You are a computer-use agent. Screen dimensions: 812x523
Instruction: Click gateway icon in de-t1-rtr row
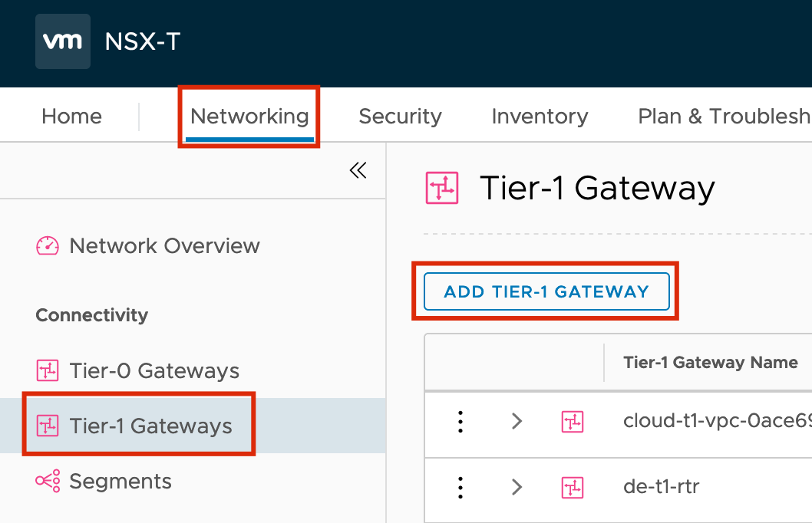tap(573, 487)
